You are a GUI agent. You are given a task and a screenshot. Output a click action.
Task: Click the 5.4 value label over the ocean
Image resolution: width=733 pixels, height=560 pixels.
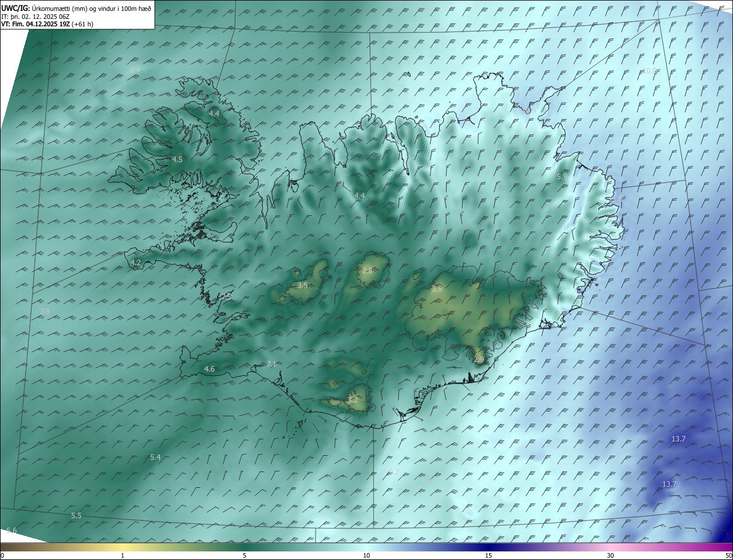(155, 457)
